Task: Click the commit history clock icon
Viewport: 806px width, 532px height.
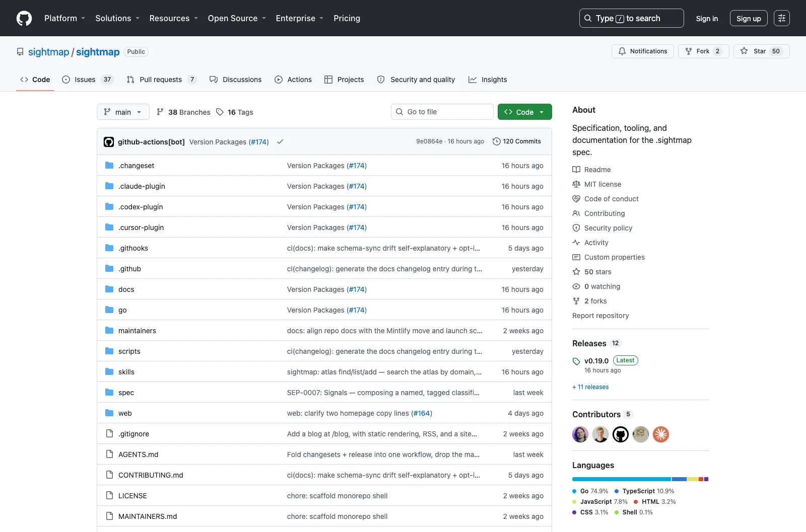Action: [x=496, y=141]
